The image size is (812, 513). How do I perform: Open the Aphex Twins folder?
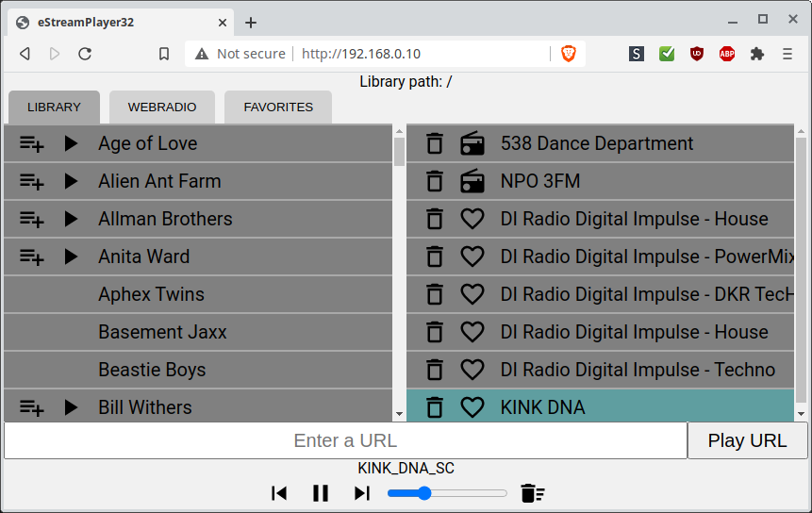(x=151, y=294)
